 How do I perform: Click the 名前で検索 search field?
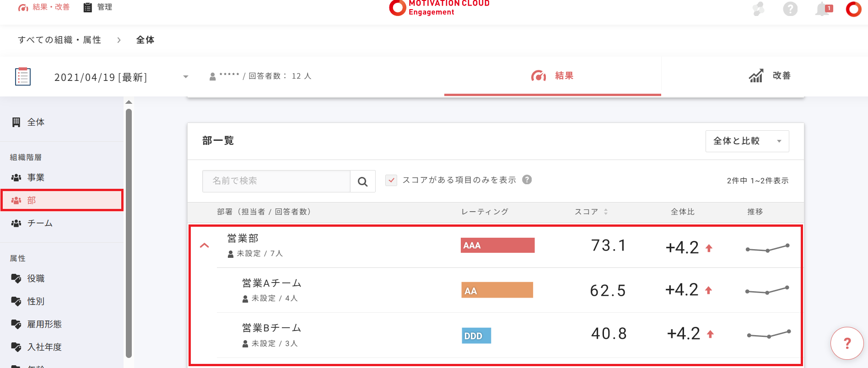(x=276, y=181)
